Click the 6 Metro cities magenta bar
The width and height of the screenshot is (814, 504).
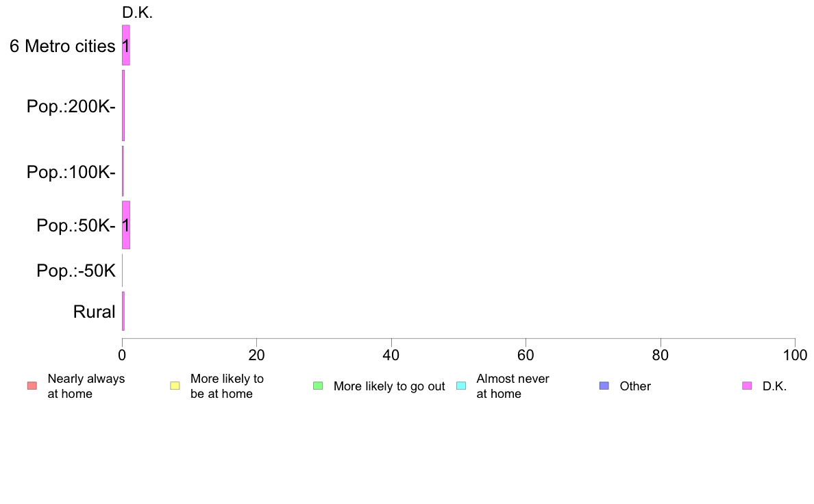pyautogui.click(x=126, y=45)
